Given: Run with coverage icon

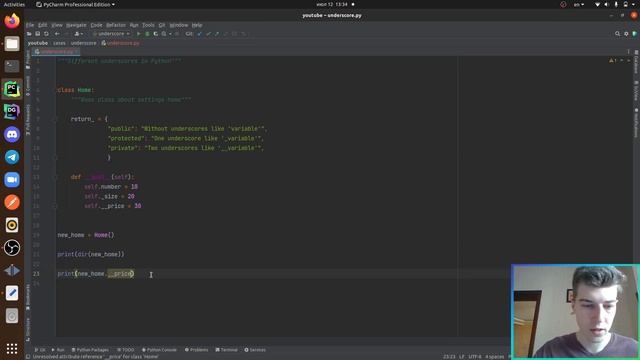Looking at the screenshot, I should coord(156,34).
